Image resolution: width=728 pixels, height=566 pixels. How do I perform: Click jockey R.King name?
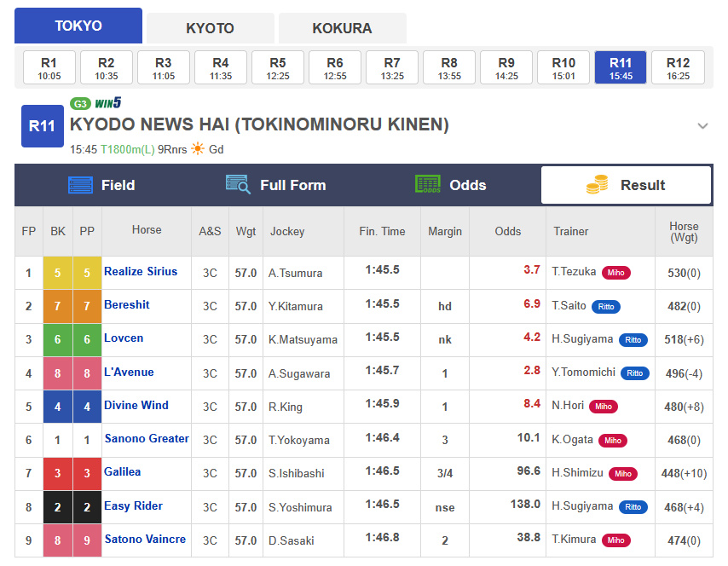285,407
